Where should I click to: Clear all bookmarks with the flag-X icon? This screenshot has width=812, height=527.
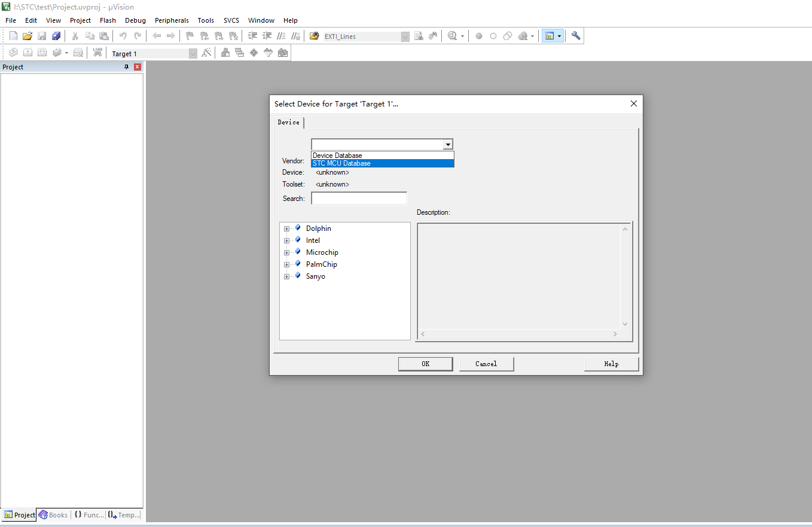233,36
